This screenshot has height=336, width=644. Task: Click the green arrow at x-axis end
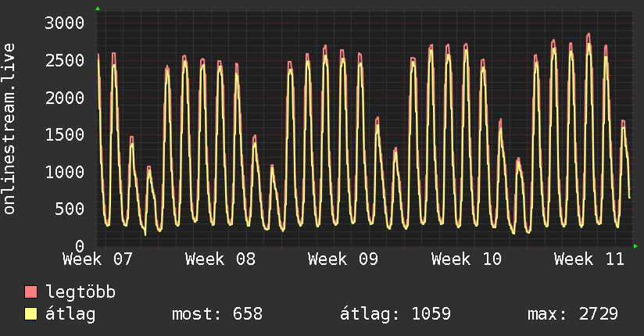coord(635,246)
